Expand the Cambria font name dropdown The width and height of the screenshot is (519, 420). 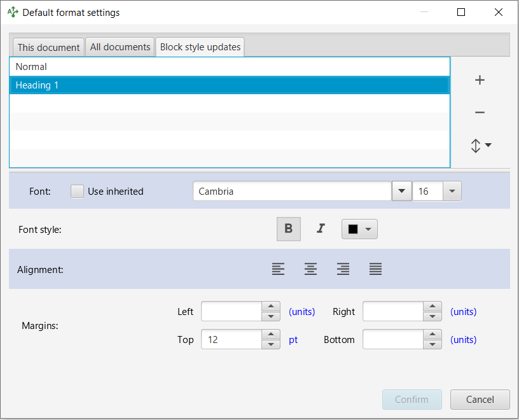point(401,191)
